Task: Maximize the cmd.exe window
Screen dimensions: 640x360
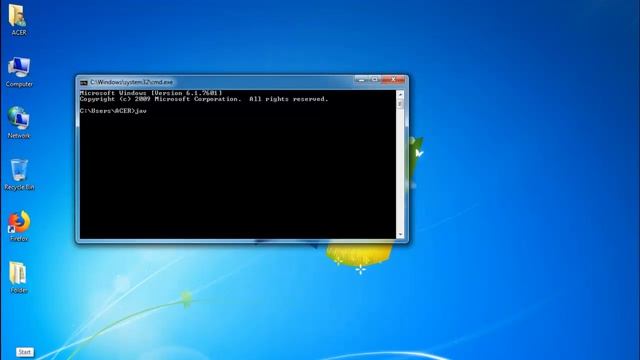Action: 375,80
